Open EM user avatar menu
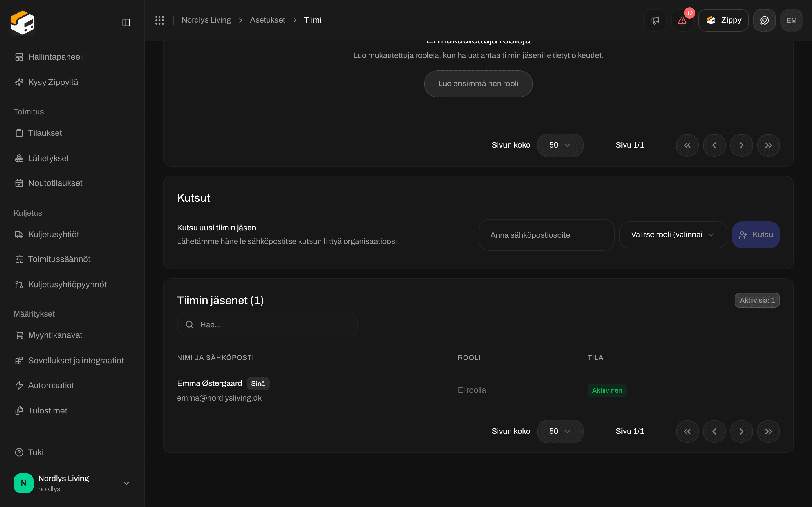812x507 pixels. (791, 20)
